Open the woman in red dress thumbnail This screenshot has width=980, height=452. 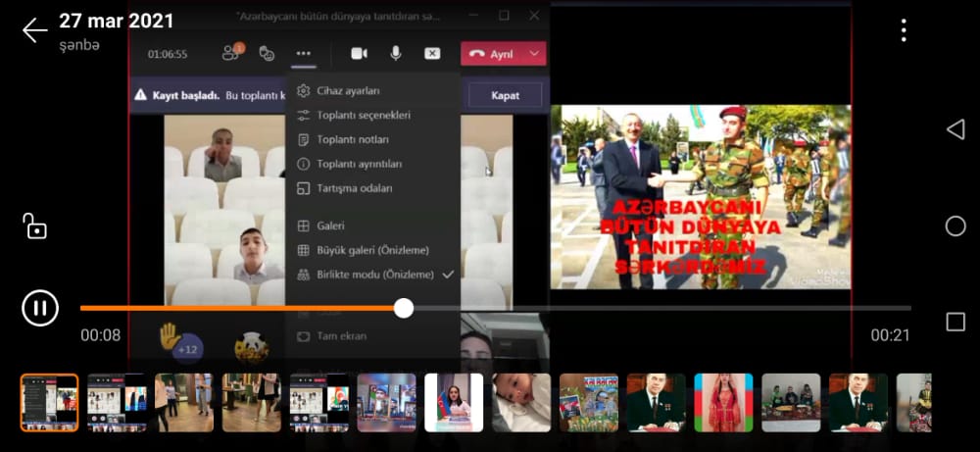[724, 403]
